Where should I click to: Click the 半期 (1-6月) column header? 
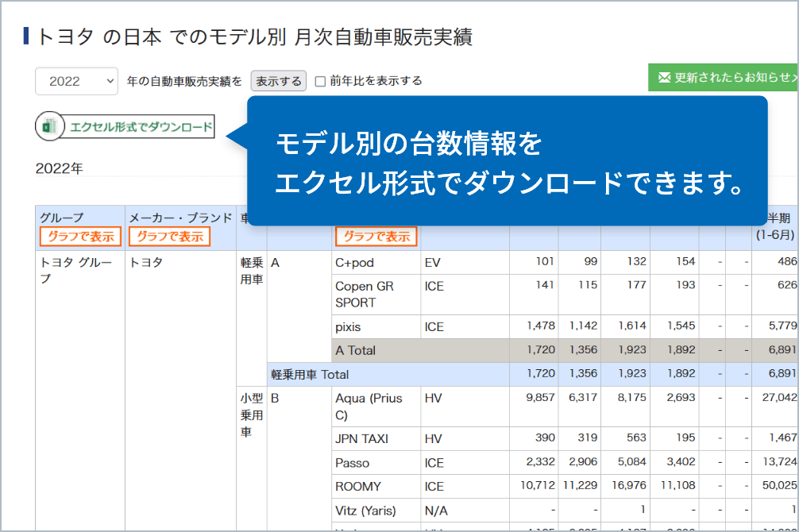[775, 227]
